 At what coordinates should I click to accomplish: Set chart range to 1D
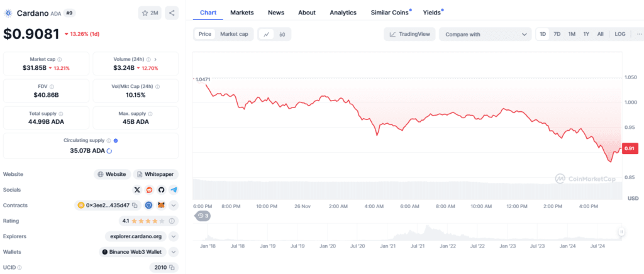point(543,34)
